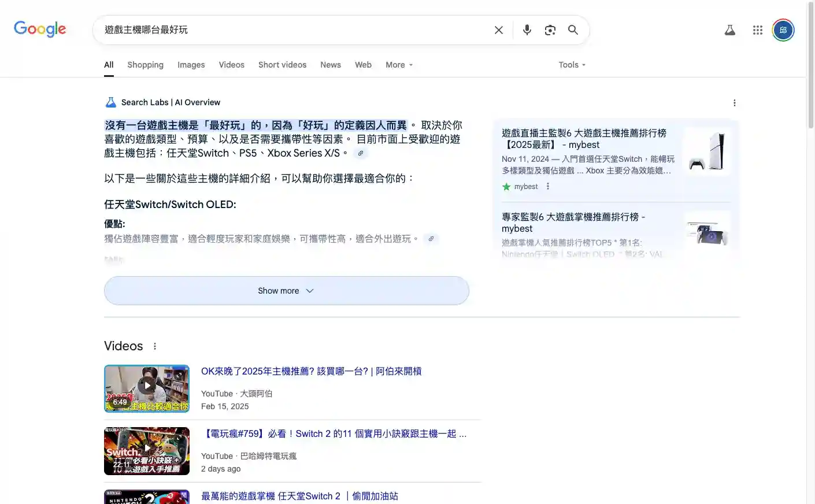The width and height of the screenshot is (815, 504).
Task: Open Google Lens image search
Action: coord(550,30)
